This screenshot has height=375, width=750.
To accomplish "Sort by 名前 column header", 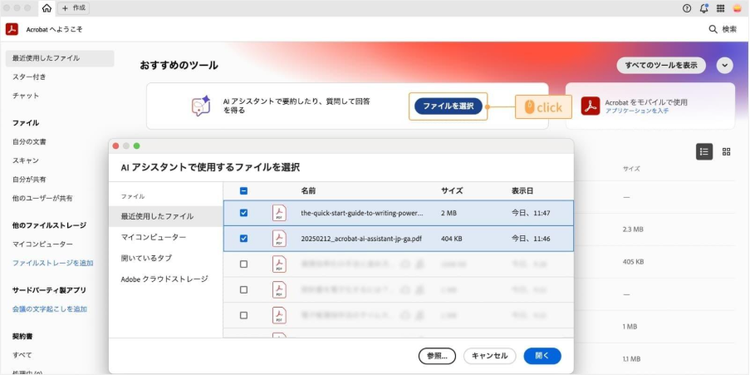I will 308,191.
